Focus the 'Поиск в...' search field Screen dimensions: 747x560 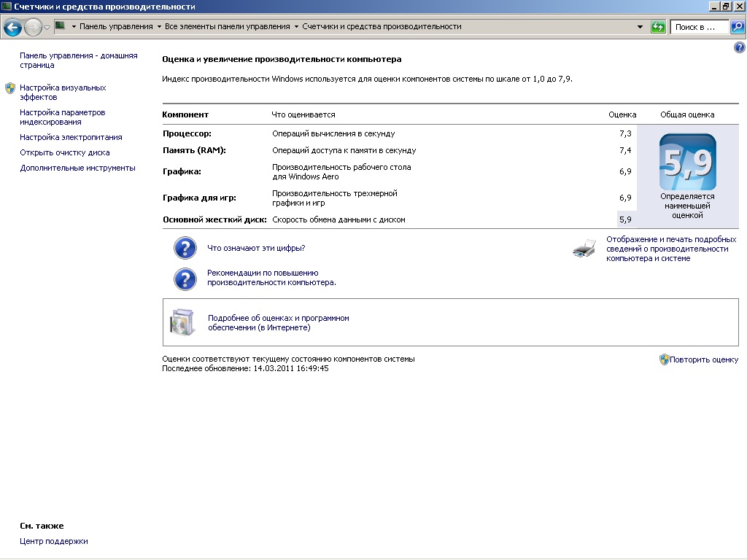[699, 27]
